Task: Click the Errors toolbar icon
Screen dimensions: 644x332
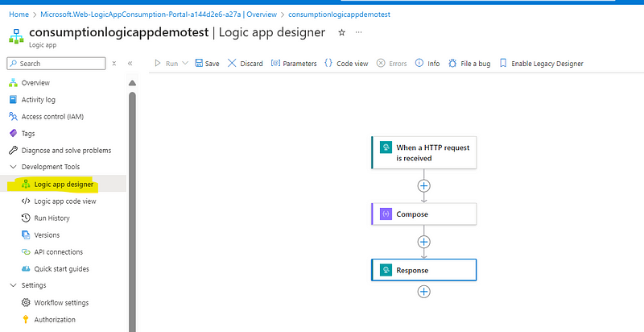Action: [x=381, y=64]
